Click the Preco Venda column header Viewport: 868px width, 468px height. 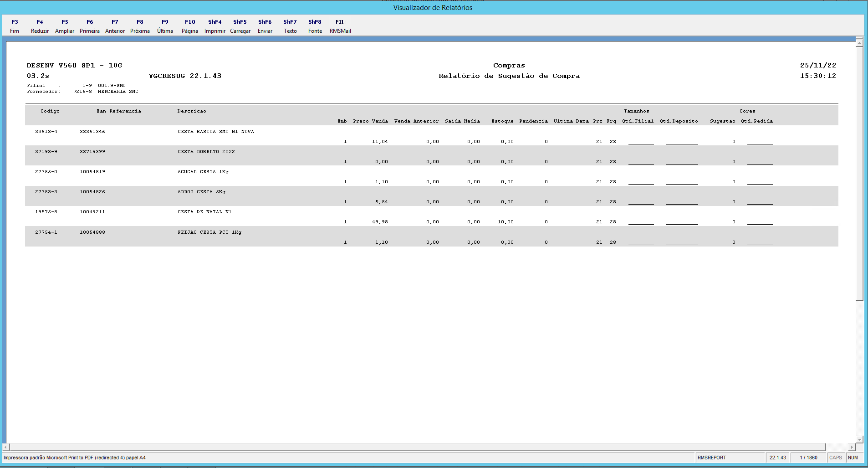(371, 121)
